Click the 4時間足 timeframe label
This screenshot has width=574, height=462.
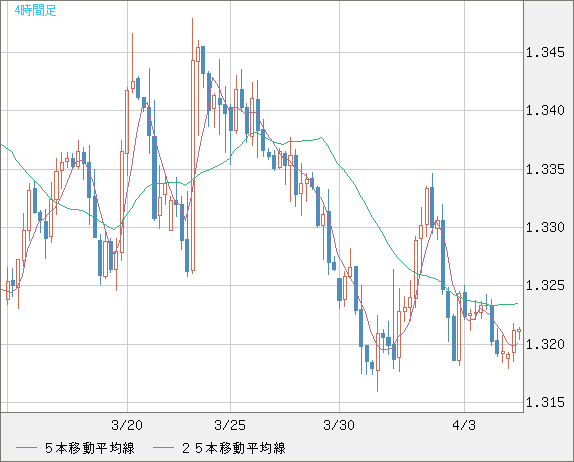[36, 10]
